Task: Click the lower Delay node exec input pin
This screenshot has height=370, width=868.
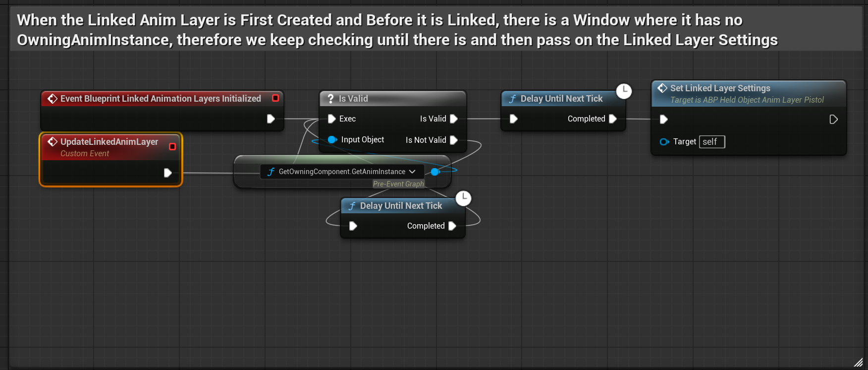Action: click(353, 226)
